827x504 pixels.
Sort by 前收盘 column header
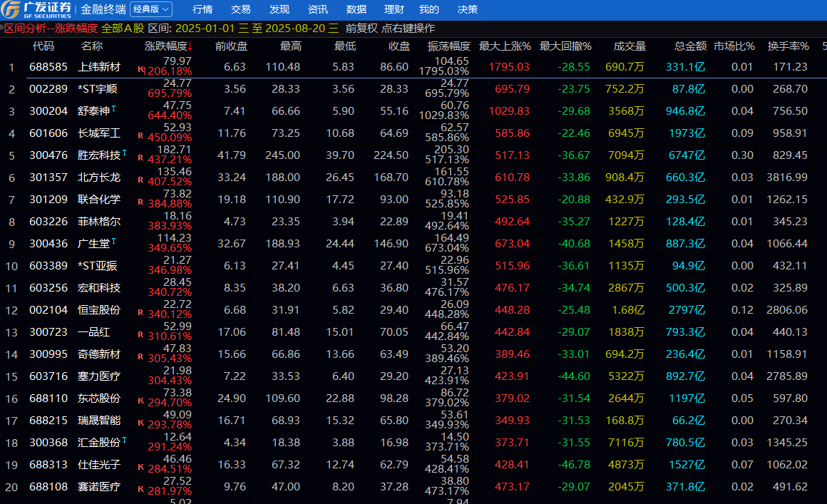pyautogui.click(x=231, y=46)
